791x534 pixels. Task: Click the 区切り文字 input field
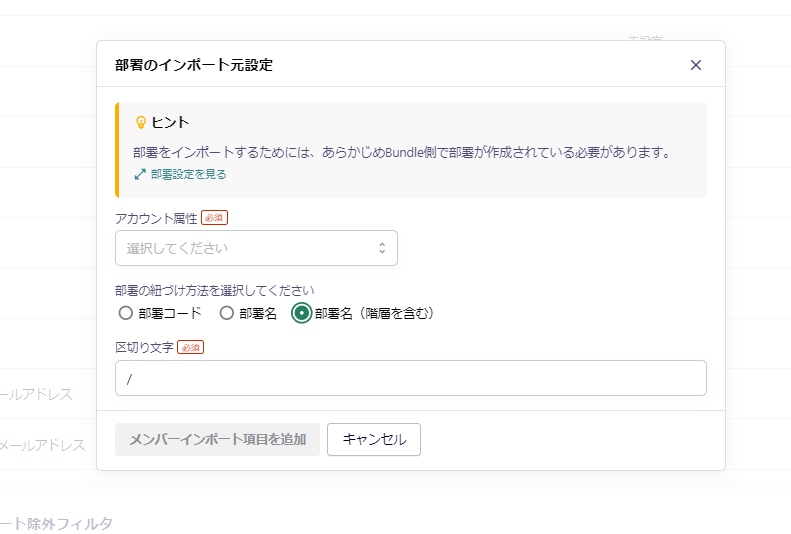(411, 378)
